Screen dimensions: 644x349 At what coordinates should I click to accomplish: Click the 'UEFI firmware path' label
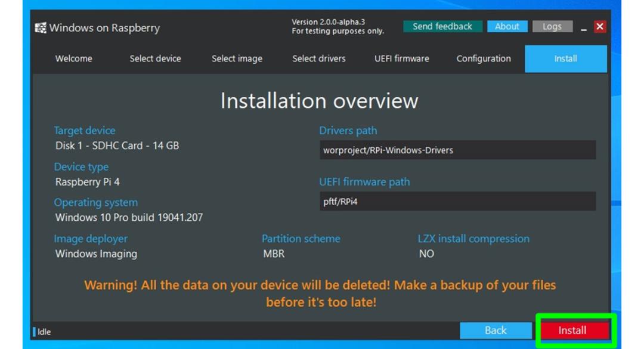(365, 182)
